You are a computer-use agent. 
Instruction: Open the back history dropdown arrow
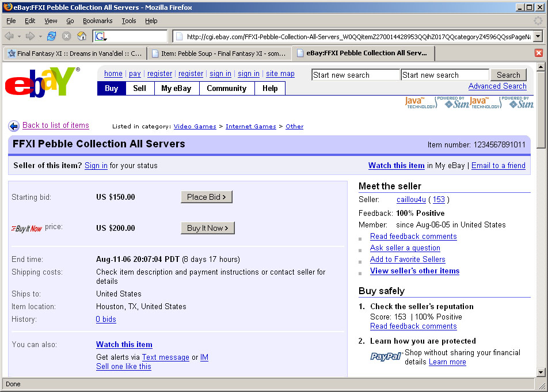19,36
